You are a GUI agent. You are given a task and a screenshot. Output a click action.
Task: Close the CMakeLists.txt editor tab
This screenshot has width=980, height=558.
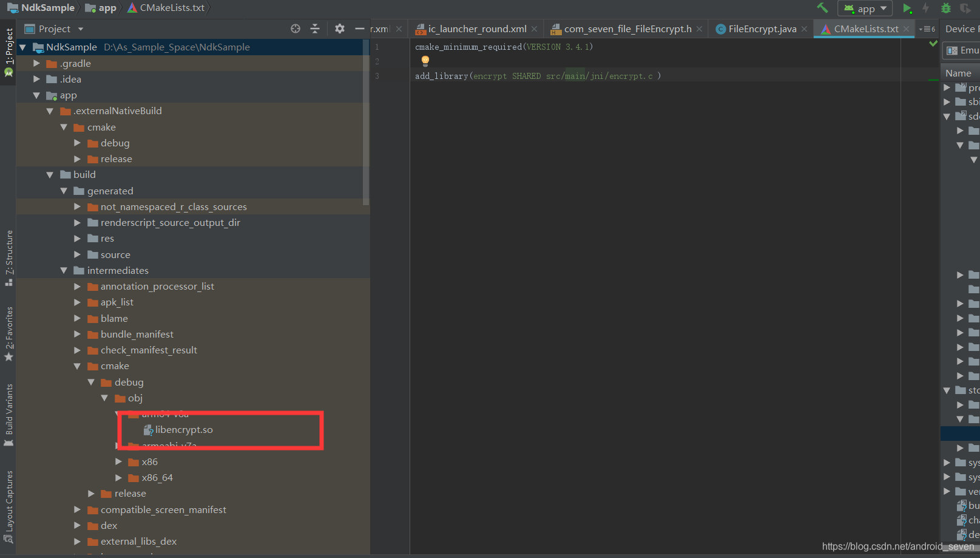pos(906,29)
